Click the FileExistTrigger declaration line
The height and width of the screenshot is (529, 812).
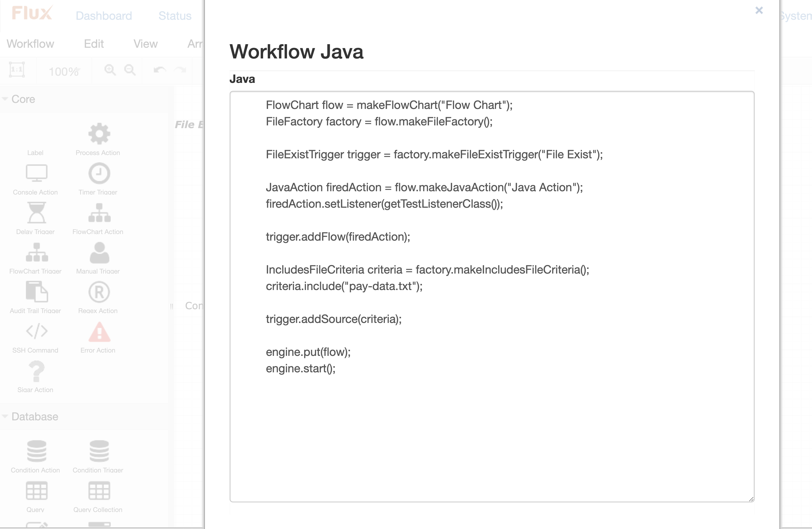pyautogui.click(x=434, y=154)
